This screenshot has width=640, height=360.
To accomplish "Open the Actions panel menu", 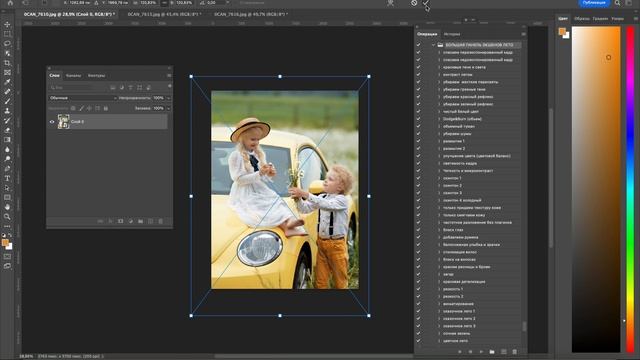I will [x=523, y=34].
